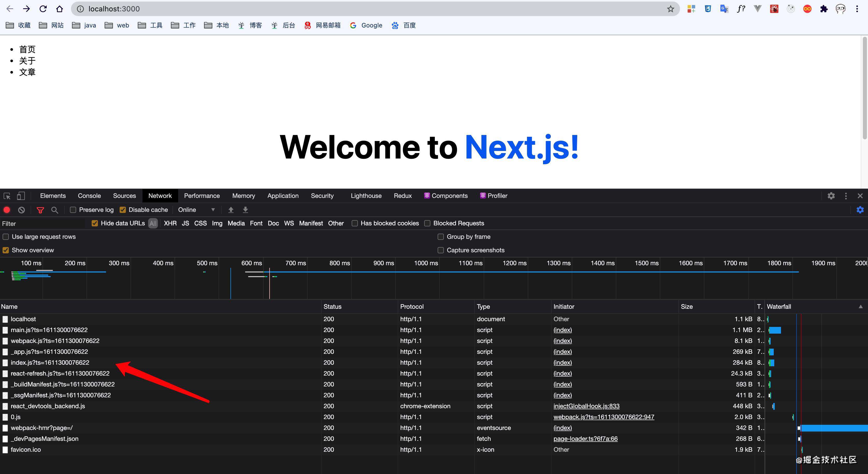Activate the inspect element picker icon

tap(7, 196)
